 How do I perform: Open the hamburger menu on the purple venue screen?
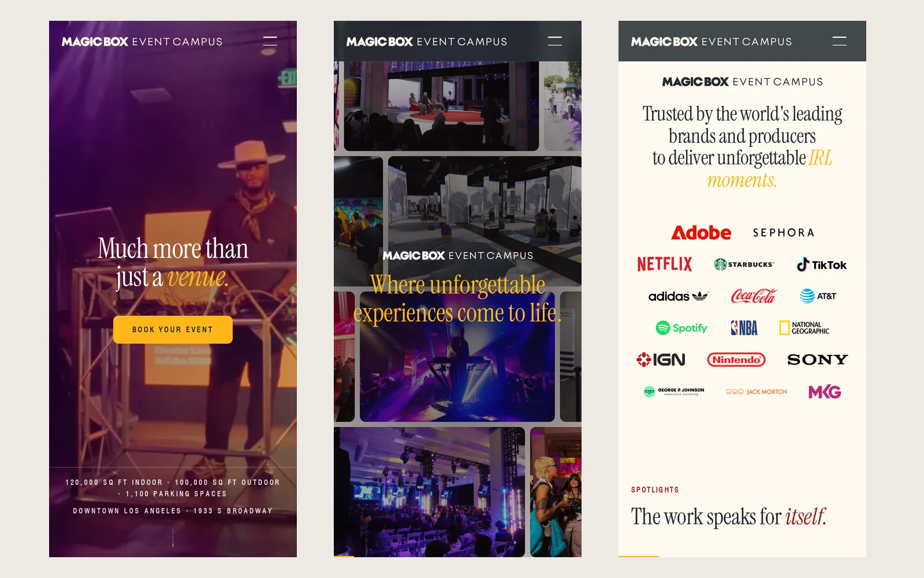coord(270,41)
